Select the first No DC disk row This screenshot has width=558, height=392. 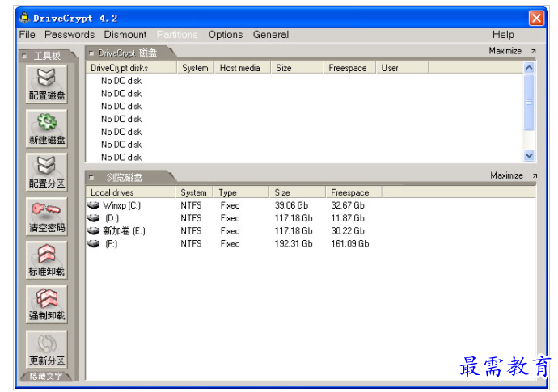tap(121, 81)
